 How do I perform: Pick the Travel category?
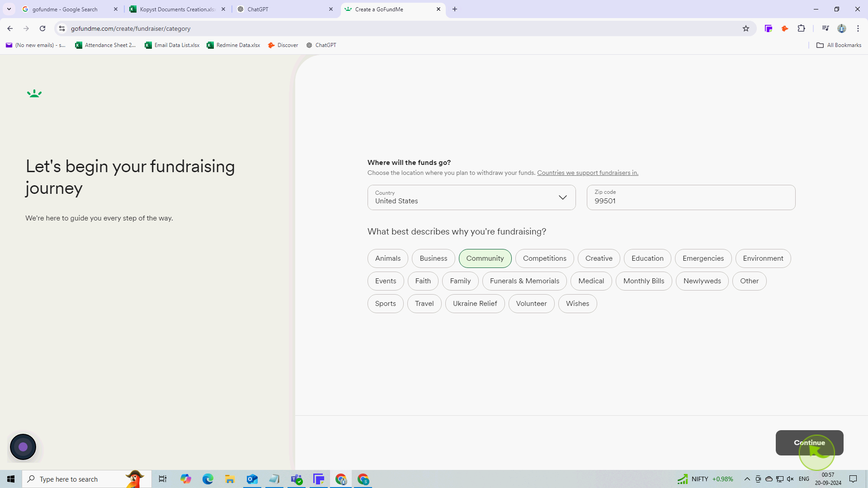pyautogui.click(x=425, y=304)
